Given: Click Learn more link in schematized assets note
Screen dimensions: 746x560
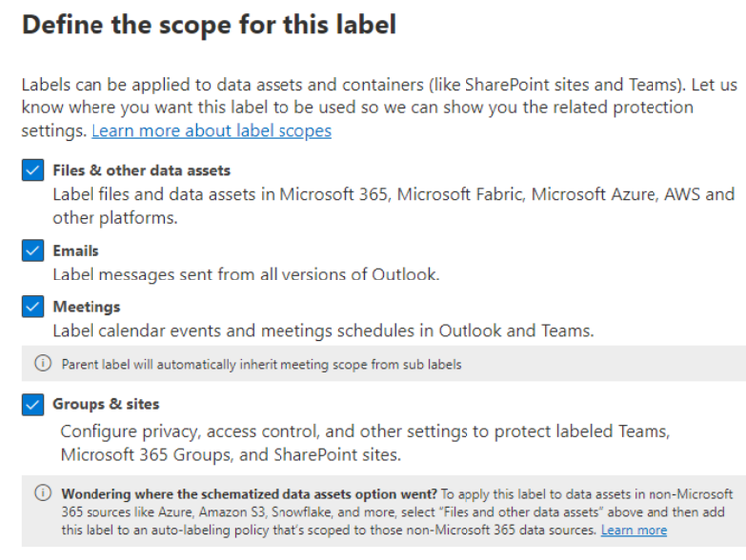Looking at the screenshot, I should tap(634, 531).
